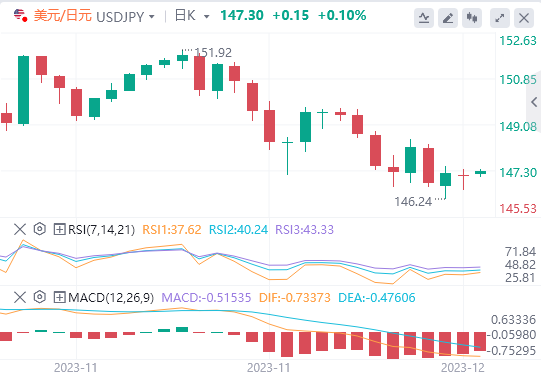Remove the MACD indicator
Screen dimensions: 541x380
click(20, 297)
